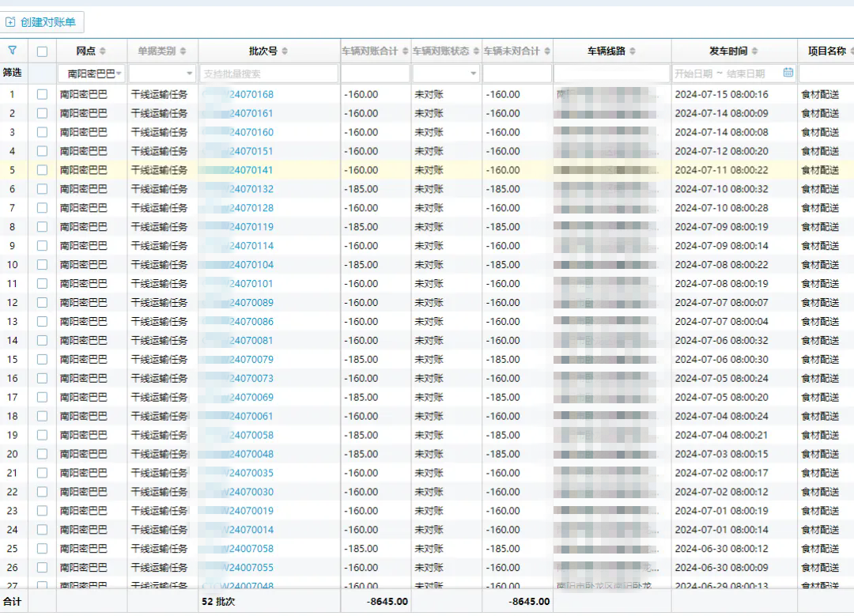Check the checkbox for row 3
Screen dimensions: 854x616
[42, 132]
